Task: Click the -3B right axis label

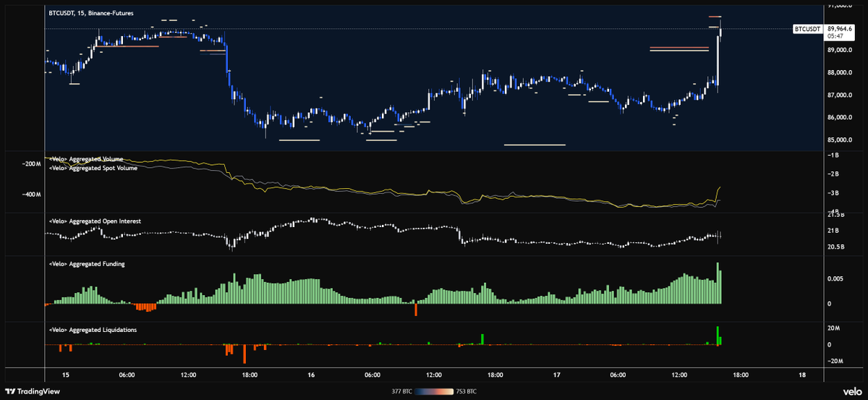Action: (835, 193)
